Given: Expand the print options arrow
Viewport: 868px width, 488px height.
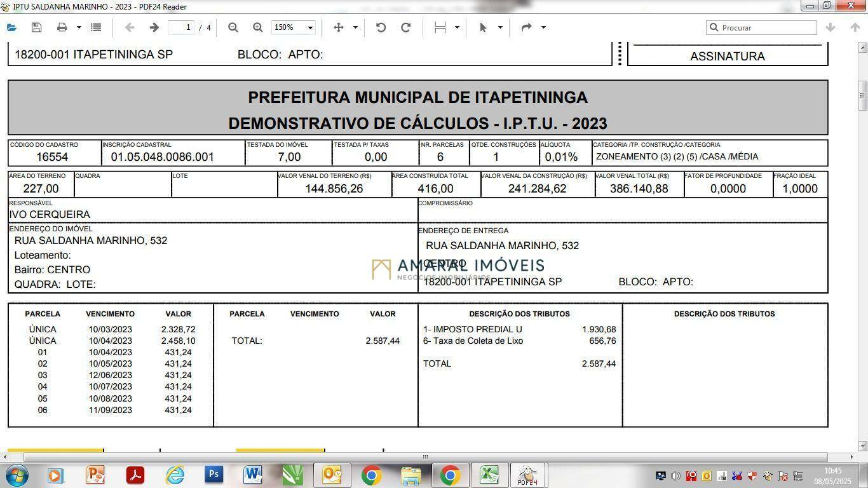Looking at the screenshot, I should click(x=79, y=27).
